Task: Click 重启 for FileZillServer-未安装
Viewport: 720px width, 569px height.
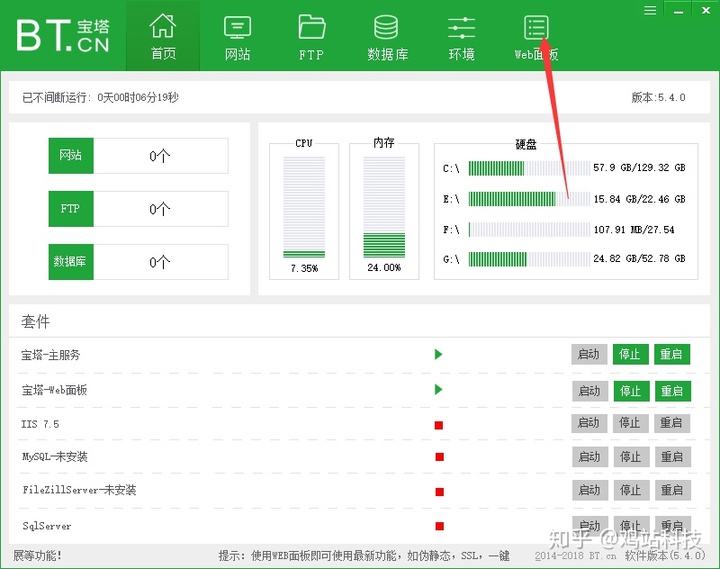Action: pos(673,490)
